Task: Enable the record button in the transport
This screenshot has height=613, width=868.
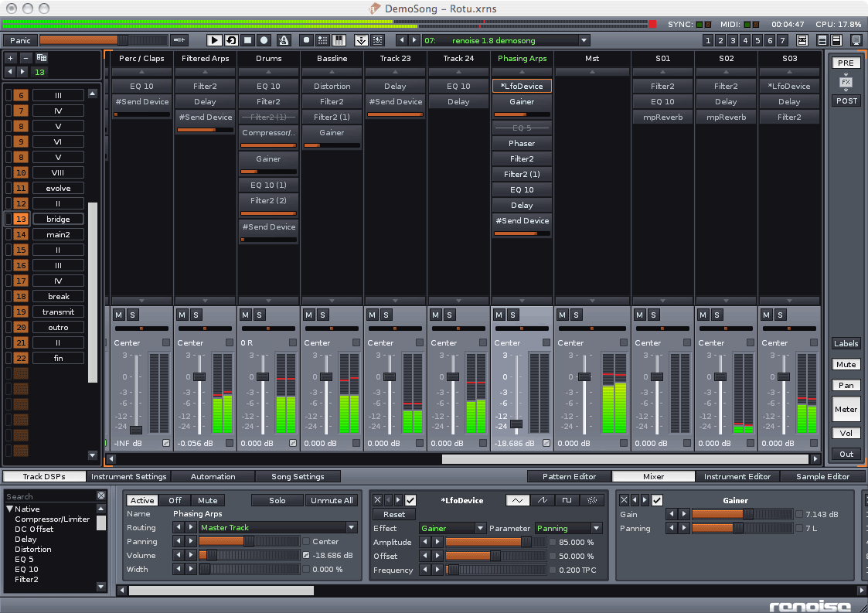Action: coord(264,40)
